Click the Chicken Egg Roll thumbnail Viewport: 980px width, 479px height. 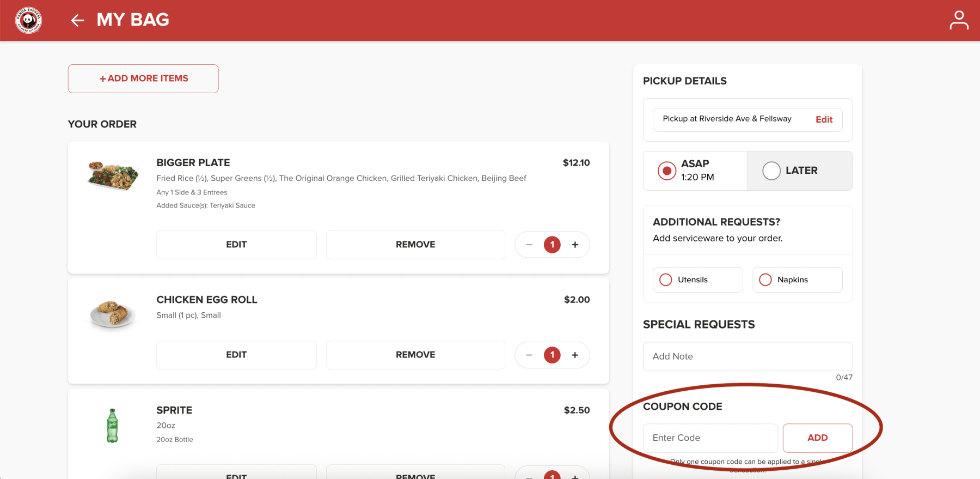pos(113,314)
